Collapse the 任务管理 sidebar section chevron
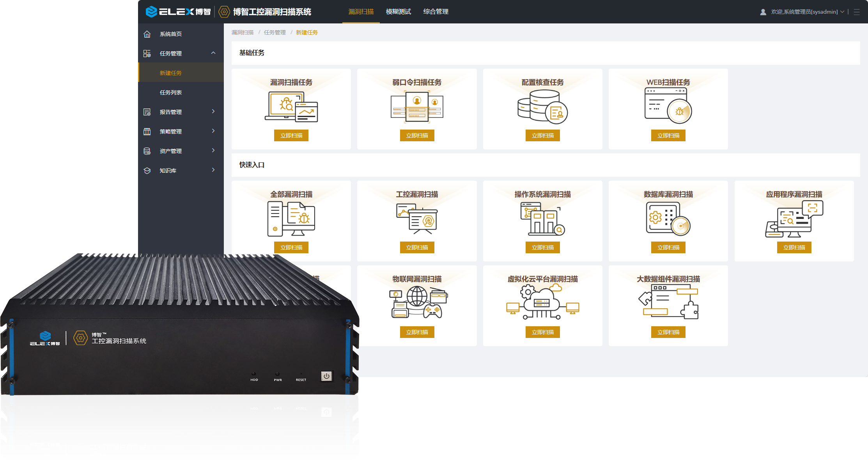Viewport: 868px width, 464px height. 213,53
